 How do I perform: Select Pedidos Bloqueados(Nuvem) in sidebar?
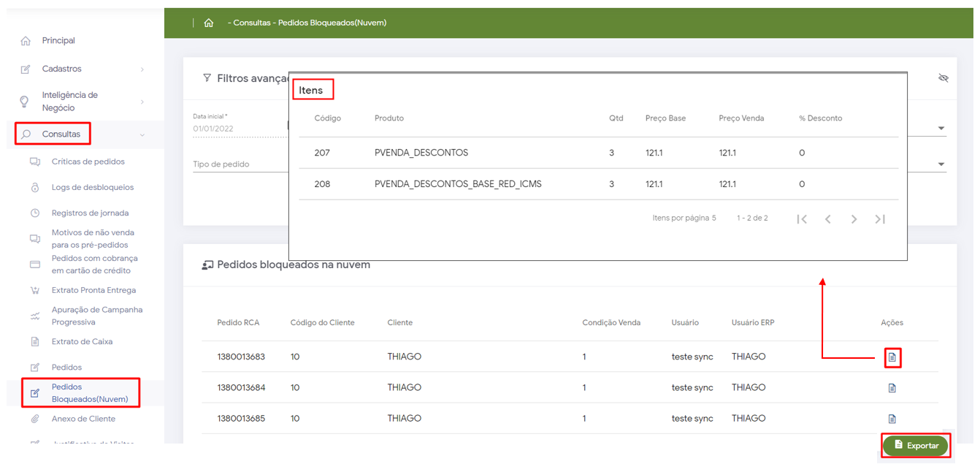coord(89,393)
